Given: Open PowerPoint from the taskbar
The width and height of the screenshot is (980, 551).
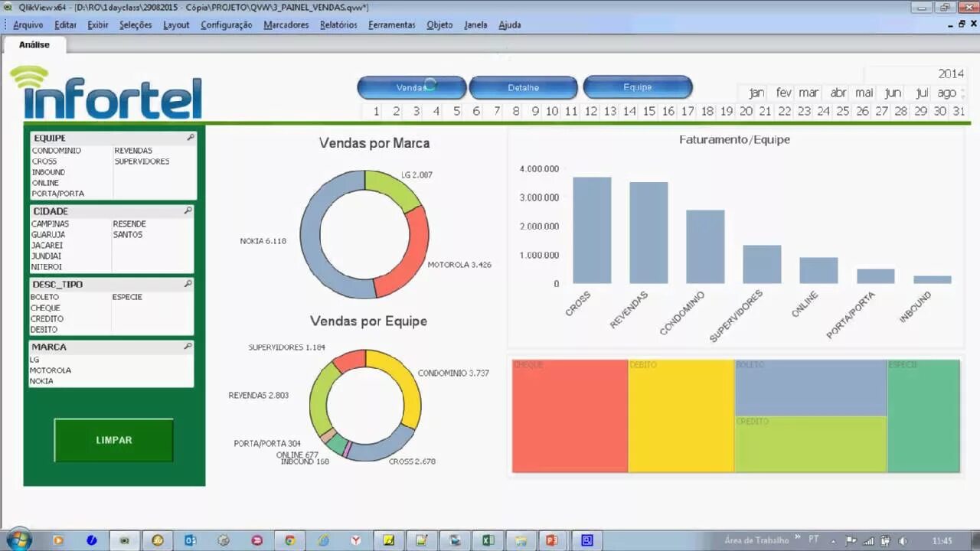Looking at the screenshot, I should tap(552, 540).
